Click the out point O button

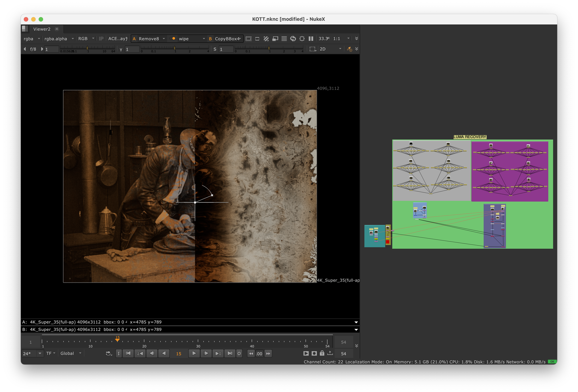[239, 353]
